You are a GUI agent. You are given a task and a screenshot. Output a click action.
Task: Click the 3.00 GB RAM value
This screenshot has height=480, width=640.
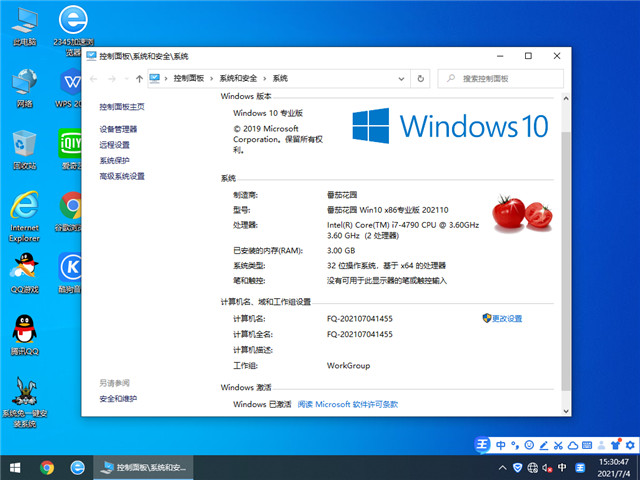(341, 251)
